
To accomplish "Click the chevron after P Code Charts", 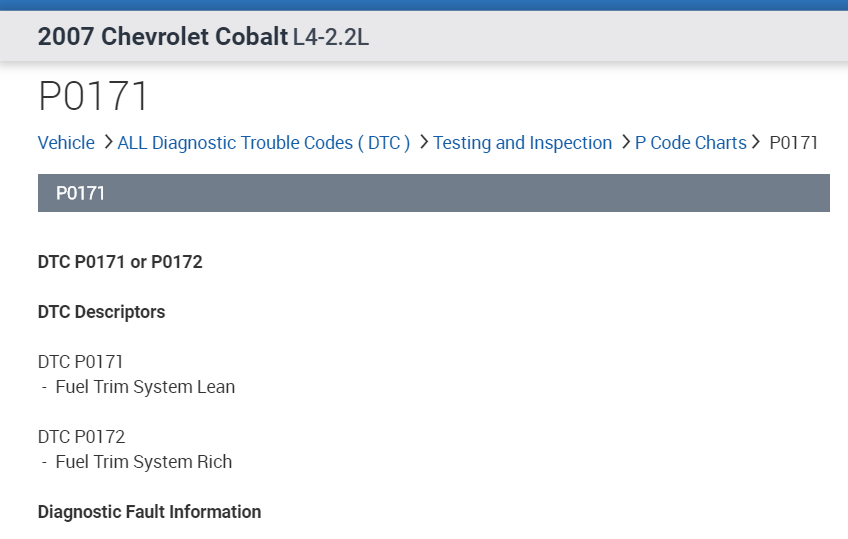I will [756, 142].
